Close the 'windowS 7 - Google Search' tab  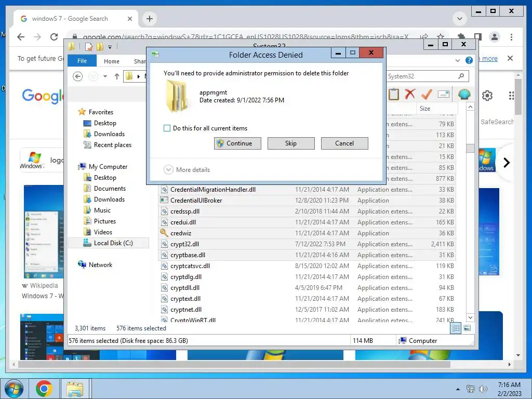(129, 19)
